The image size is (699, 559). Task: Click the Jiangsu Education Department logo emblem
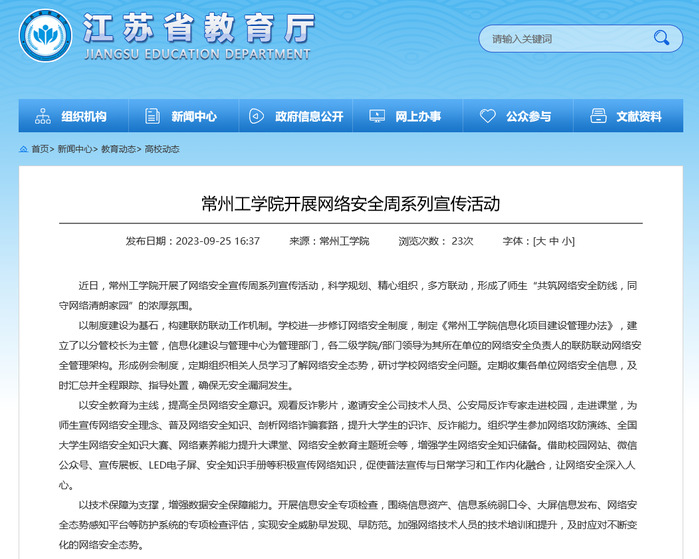tap(43, 37)
